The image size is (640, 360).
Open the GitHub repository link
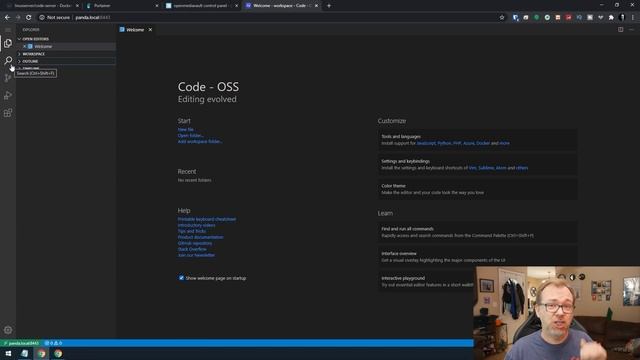click(x=195, y=243)
